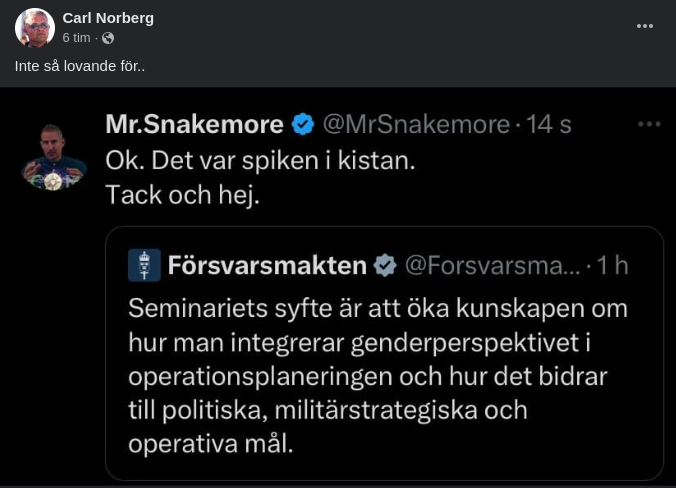Screen dimensions: 676x488
Task: Open the tweet's three-dot more menu
Action: tap(649, 124)
